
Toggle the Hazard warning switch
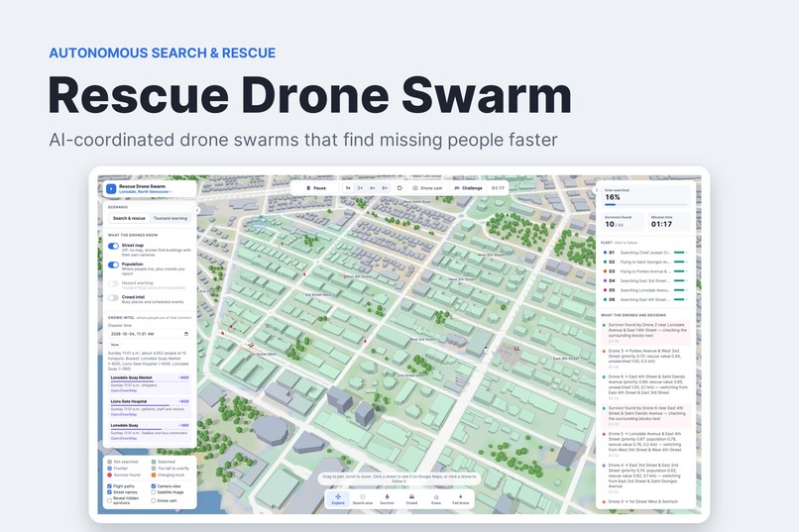coord(113,283)
